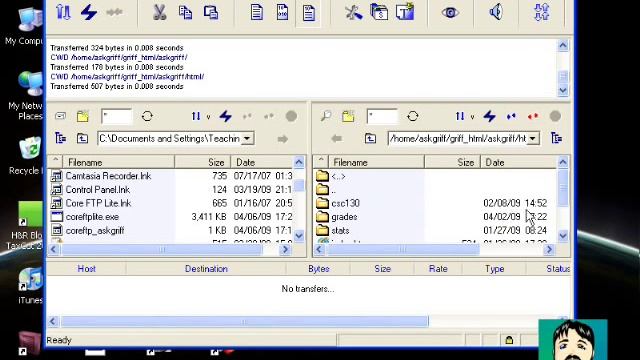
Task: Sort remote files by Date column
Action: (519, 162)
